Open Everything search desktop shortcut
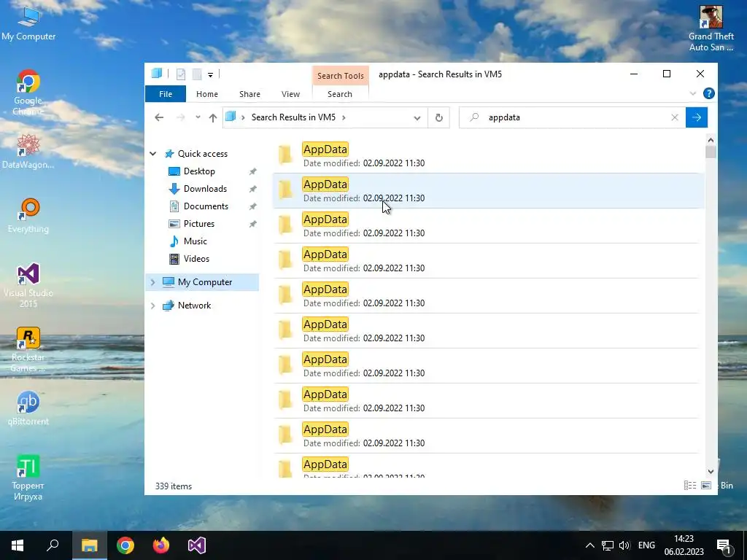Screen dimensions: 747x560 28,216
